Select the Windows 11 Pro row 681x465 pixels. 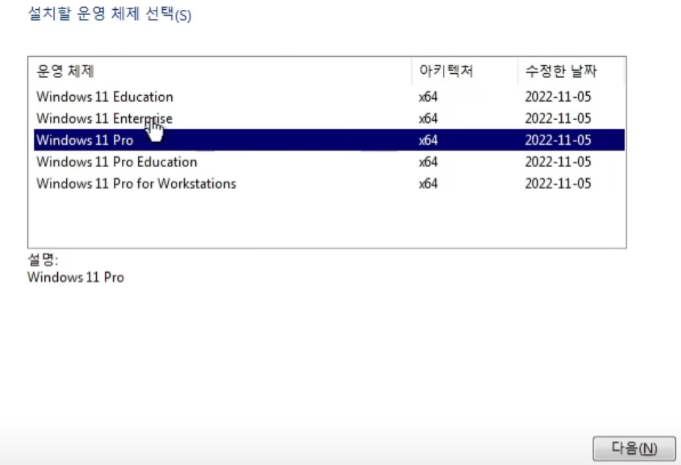coord(329,140)
